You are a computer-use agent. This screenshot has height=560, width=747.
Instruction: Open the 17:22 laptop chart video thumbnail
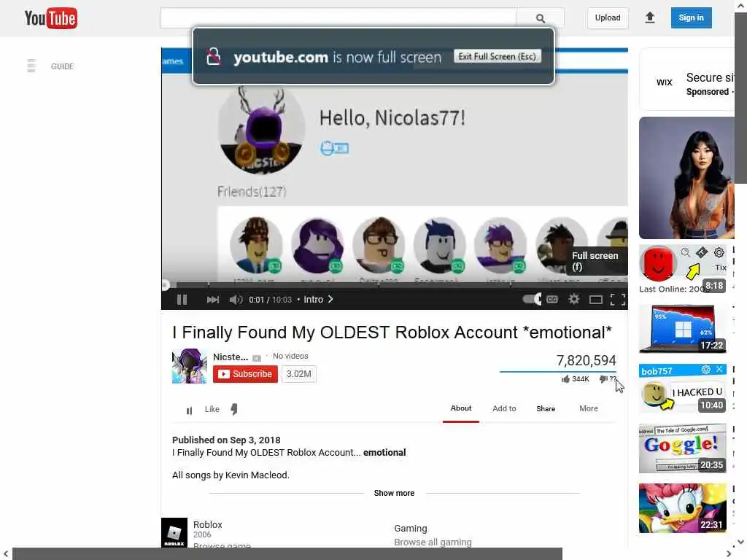click(x=683, y=329)
